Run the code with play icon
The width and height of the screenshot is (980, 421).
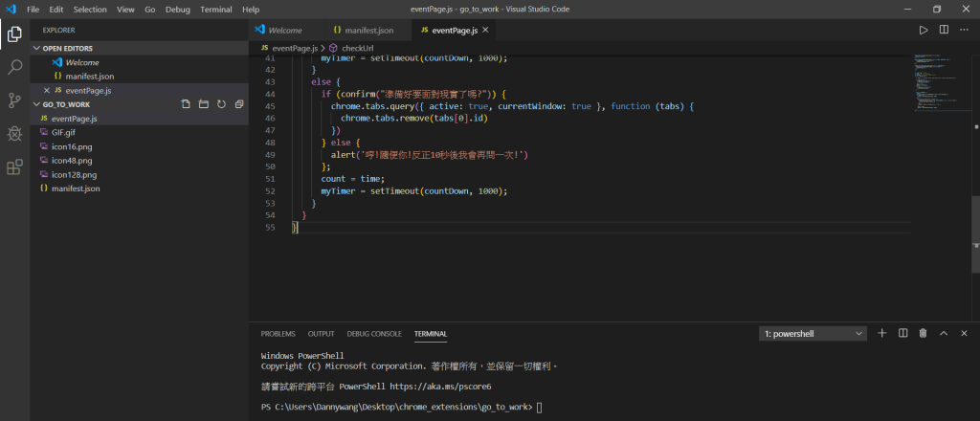click(924, 30)
